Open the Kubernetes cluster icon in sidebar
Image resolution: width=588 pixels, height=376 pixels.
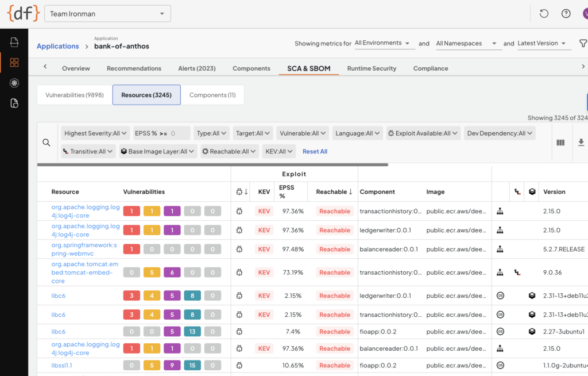click(x=14, y=83)
